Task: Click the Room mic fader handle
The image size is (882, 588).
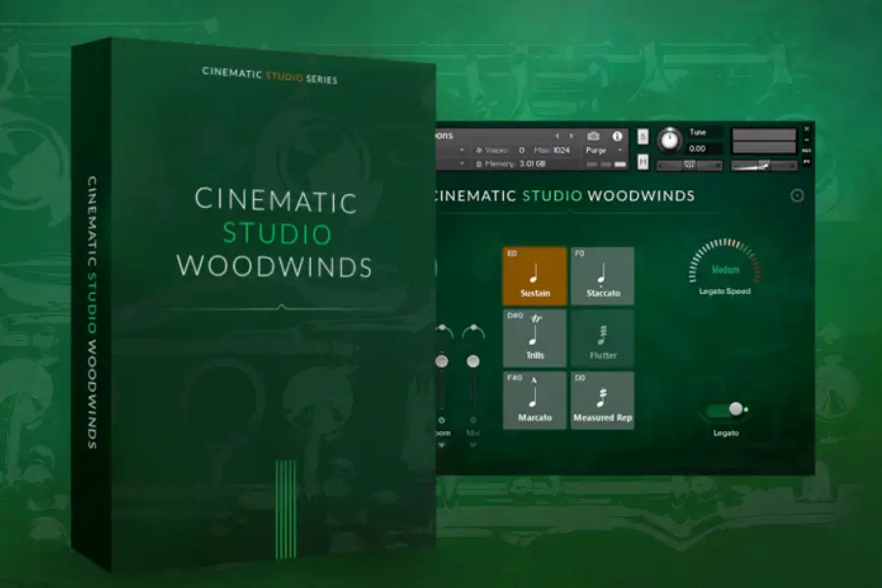Action: 442,362
